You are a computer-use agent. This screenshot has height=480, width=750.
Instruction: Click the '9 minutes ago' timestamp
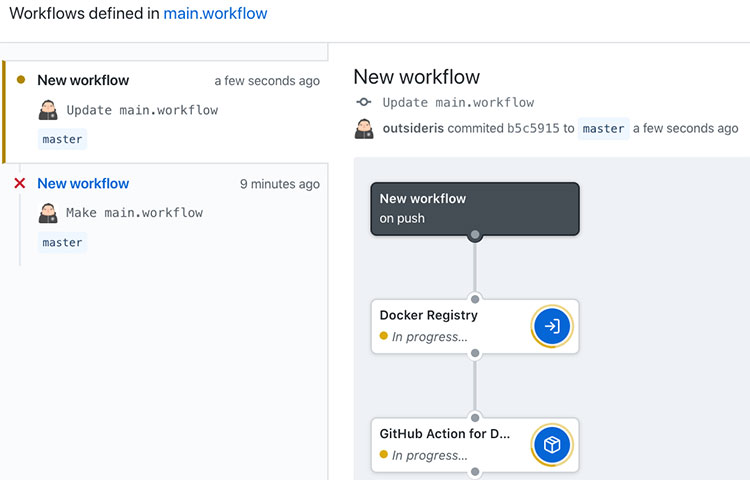280,184
